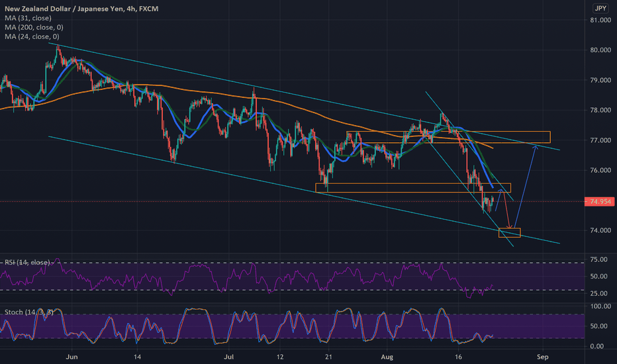
Task: Click the 14 date label on time axis
Action: [137, 357]
